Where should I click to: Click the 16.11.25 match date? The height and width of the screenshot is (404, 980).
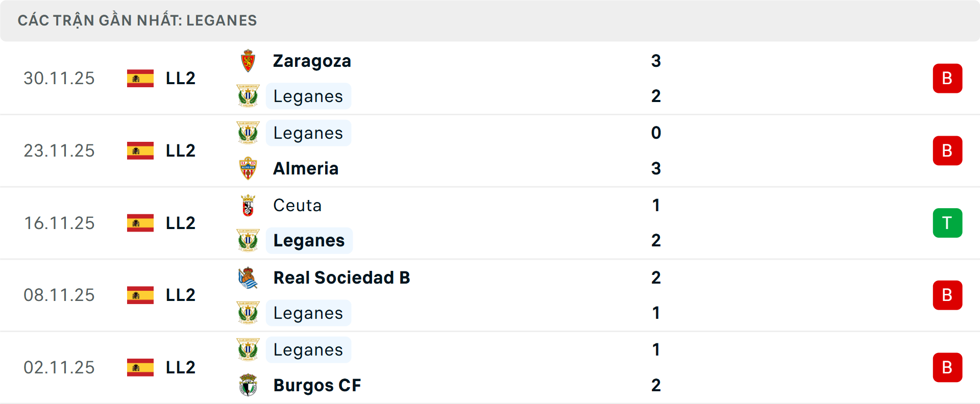point(59,223)
